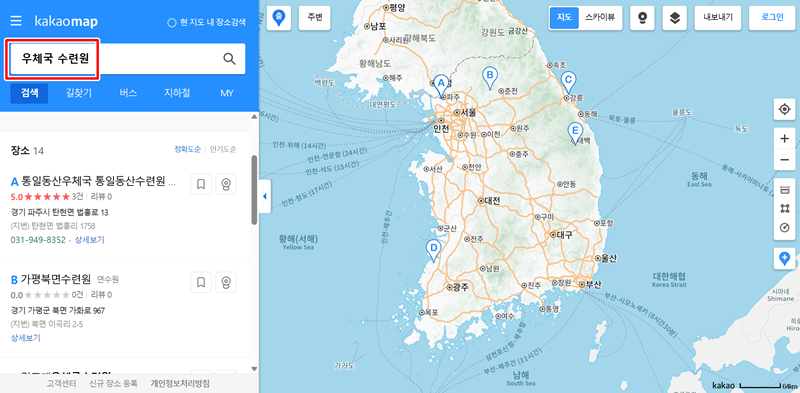Click the 주변 button
Image resolution: width=800 pixels, height=393 pixels.
point(315,18)
